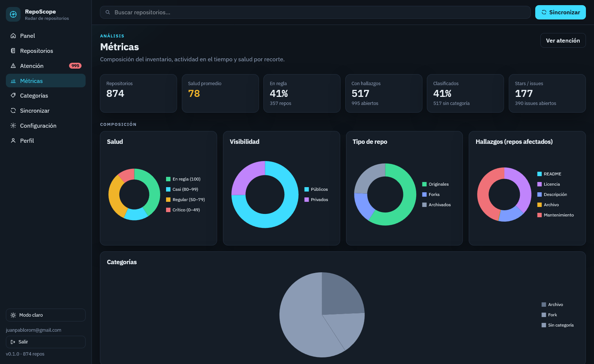594x364 pixels.
Task: Click the Métricas bar chart icon
Action: coord(13,81)
